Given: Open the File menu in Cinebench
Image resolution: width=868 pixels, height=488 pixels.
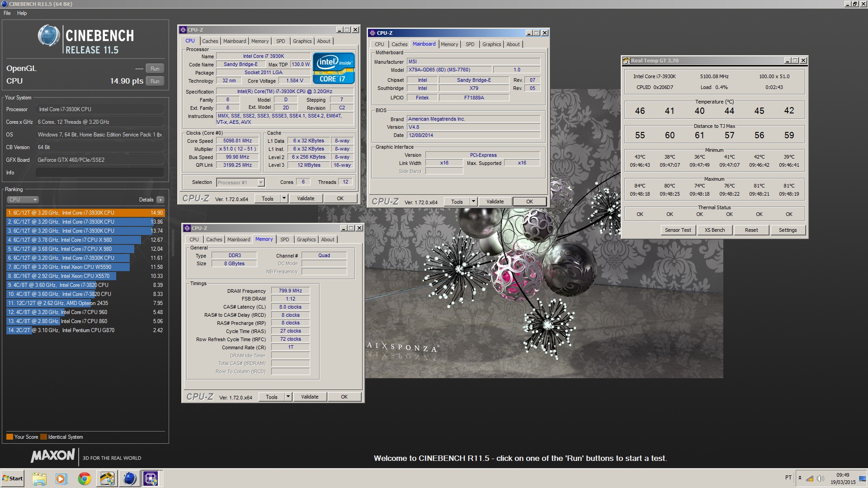Looking at the screenshot, I should (x=7, y=13).
